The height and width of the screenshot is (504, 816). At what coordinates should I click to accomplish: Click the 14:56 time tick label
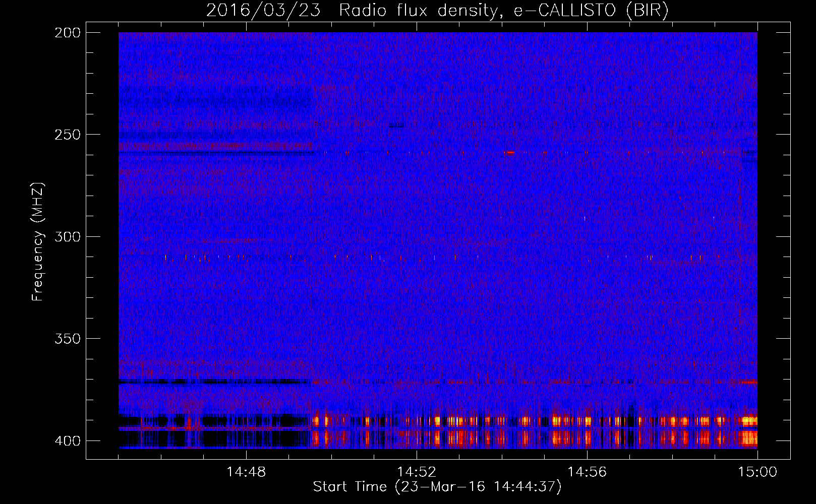pos(587,472)
